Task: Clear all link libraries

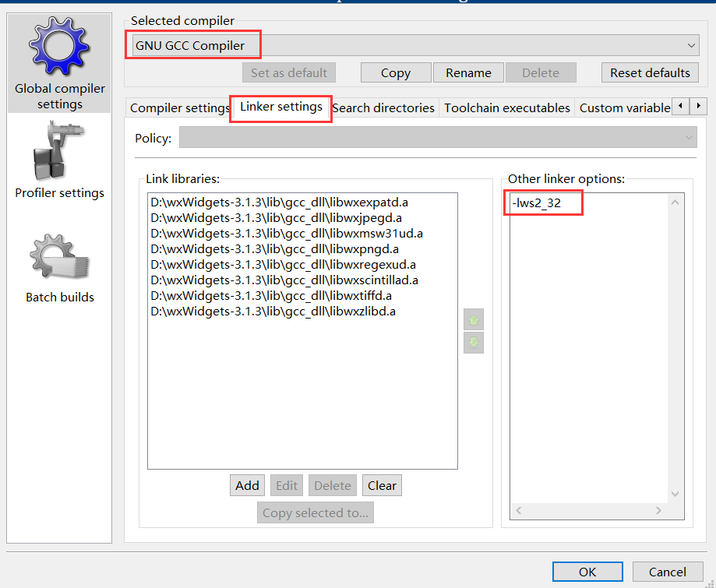Action: (382, 485)
